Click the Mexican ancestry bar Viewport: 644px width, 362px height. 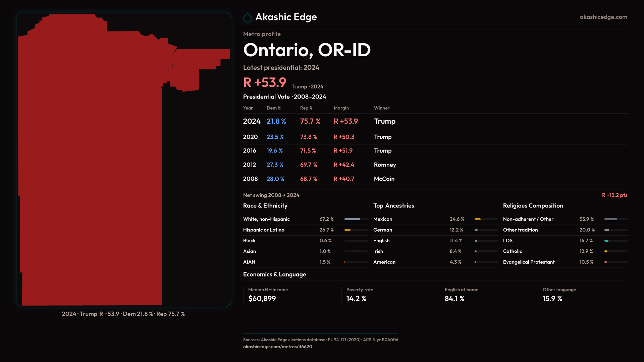point(478,219)
